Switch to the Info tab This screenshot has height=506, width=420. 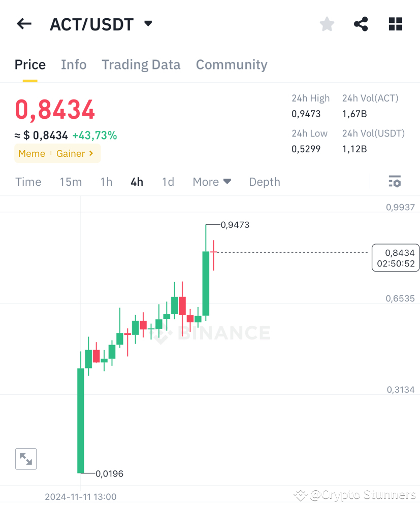pyautogui.click(x=74, y=64)
